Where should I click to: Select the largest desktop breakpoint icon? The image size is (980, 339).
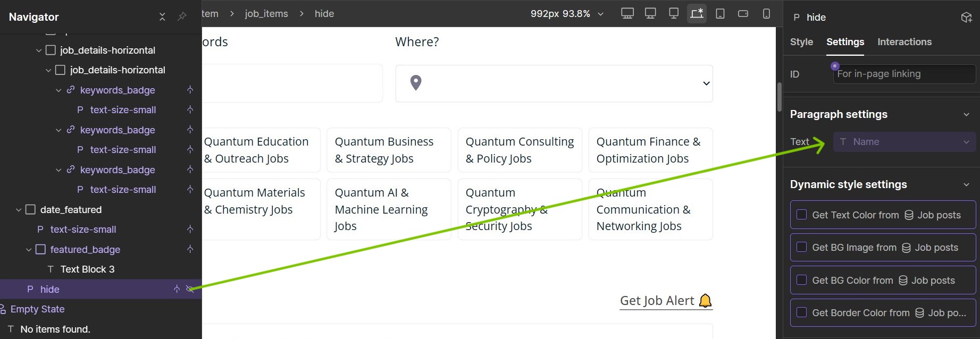pos(627,14)
